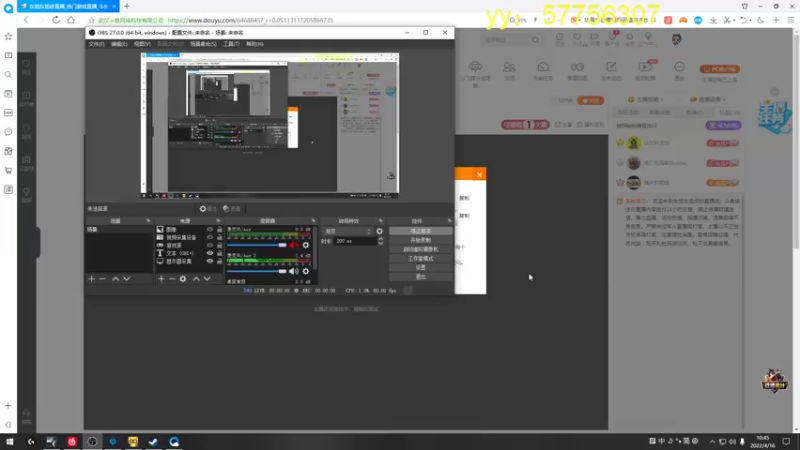Open the 编辑(E) menu in OBS
The image size is (800, 450).
tap(119, 44)
